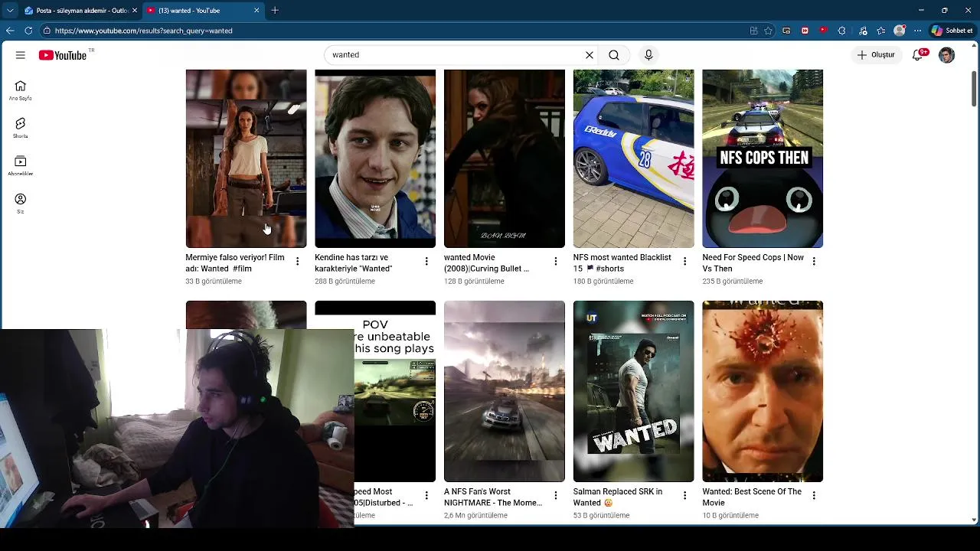
Task: Play the Salman WANTED poster thumbnail
Action: [634, 391]
